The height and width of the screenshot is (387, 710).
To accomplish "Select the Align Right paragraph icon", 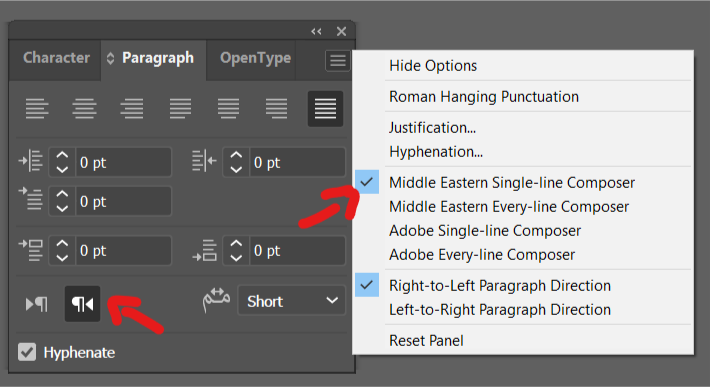I will (132, 109).
